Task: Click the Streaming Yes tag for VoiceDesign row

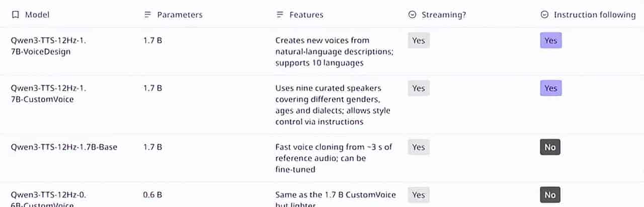Action: [419, 40]
